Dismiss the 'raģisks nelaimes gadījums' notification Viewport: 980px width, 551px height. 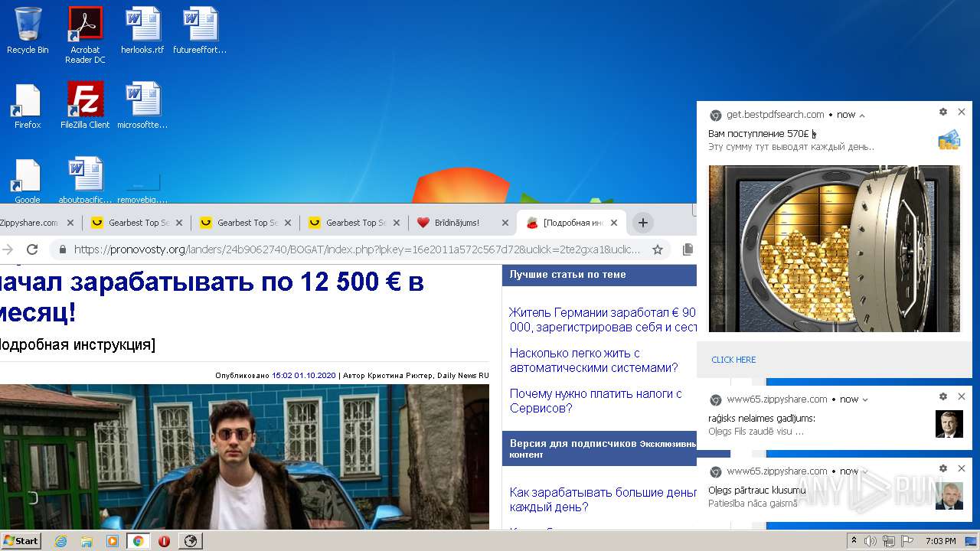[962, 396]
